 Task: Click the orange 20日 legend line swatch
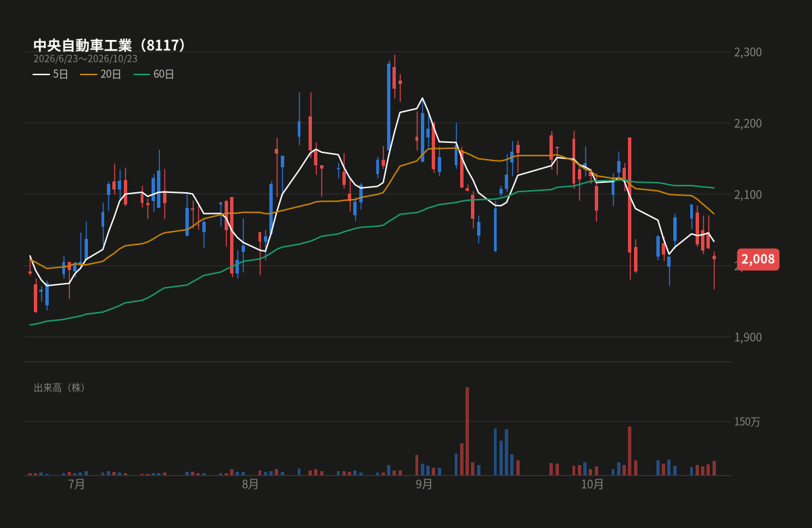[x=88, y=74]
